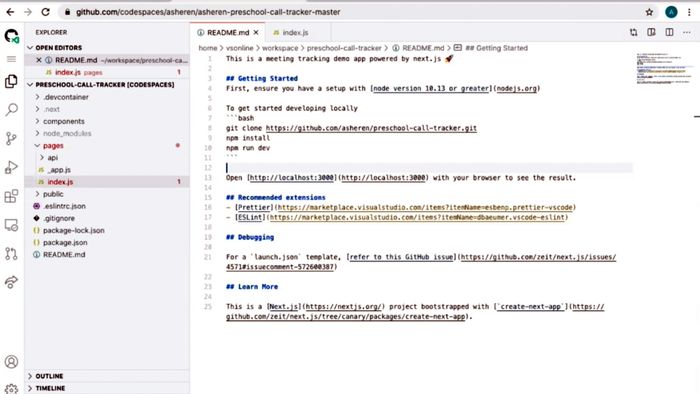This screenshot has width=700, height=394.
Task: Reload the browser page
Action: [x=46, y=12]
